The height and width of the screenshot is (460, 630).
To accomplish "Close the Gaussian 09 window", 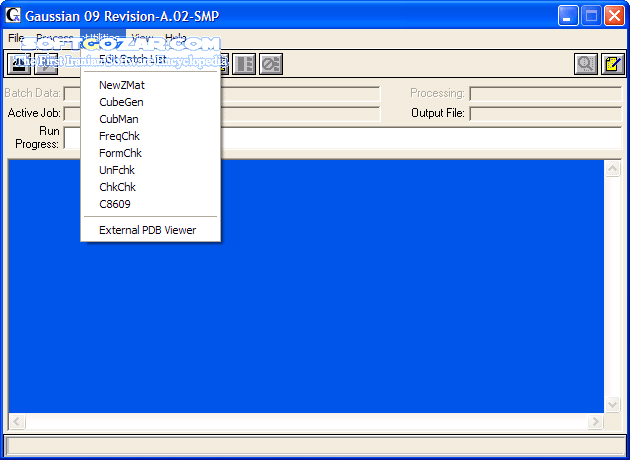I will pos(615,16).
